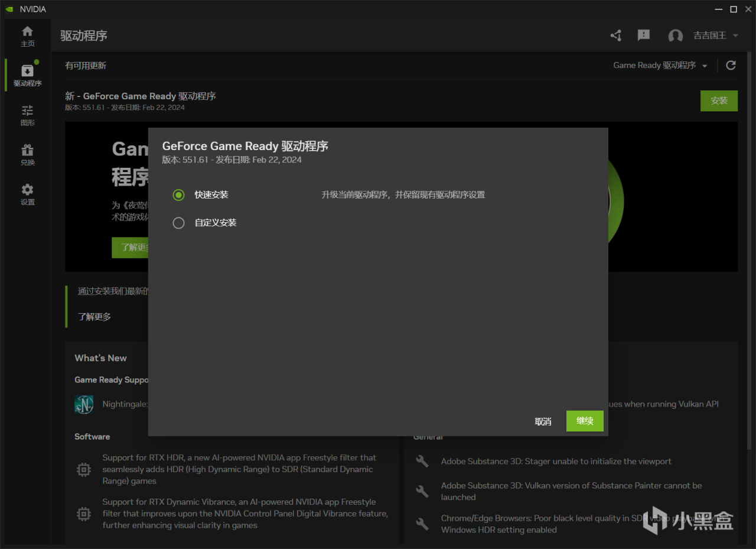Click the share icon in header
Image resolution: width=756 pixels, height=549 pixels.
pyautogui.click(x=616, y=35)
